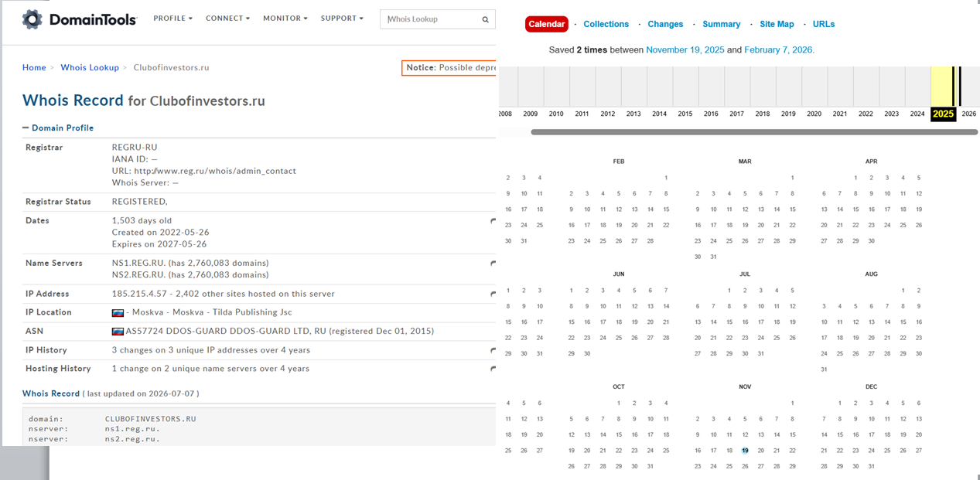The image size is (980, 480).
Task: Click the Hosting History row label
Action: pos(58,369)
